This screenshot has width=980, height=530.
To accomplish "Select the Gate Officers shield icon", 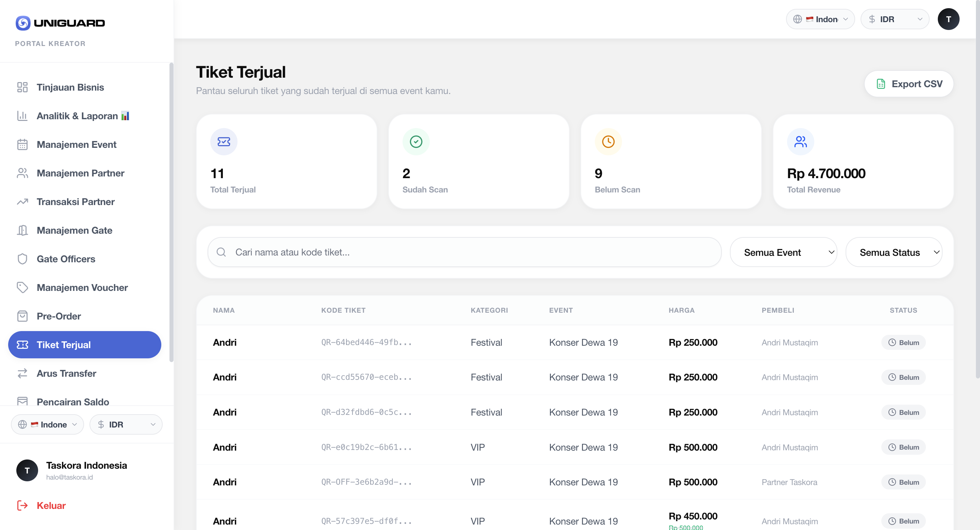I will pyautogui.click(x=22, y=259).
